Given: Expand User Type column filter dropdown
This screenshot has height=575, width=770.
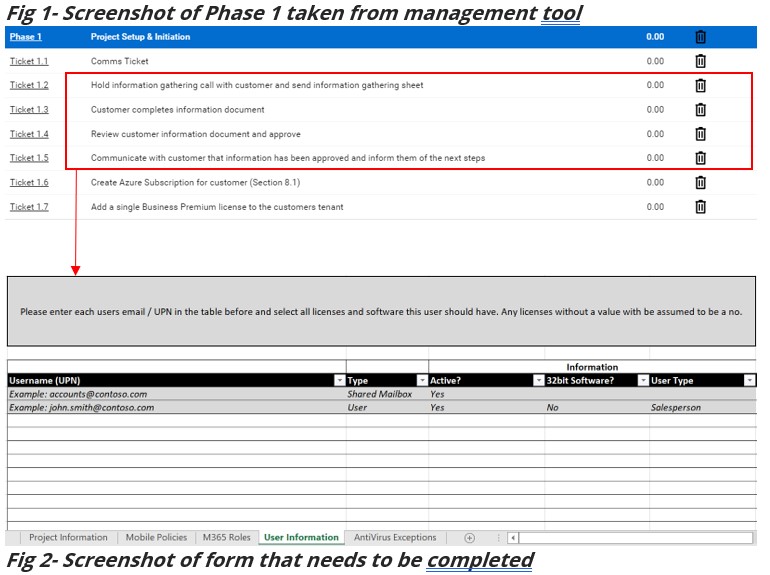Looking at the screenshot, I should click(x=749, y=381).
